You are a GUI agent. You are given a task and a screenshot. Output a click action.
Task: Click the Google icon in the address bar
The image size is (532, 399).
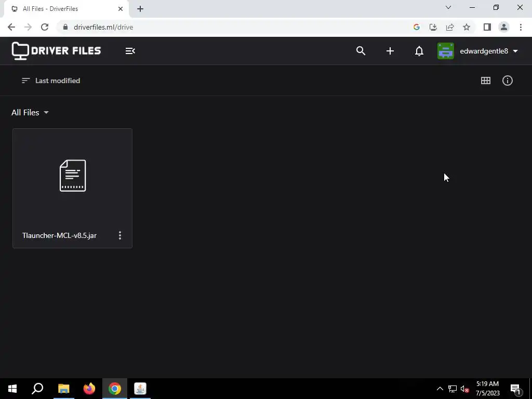pyautogui.click(x=416, y=27)
